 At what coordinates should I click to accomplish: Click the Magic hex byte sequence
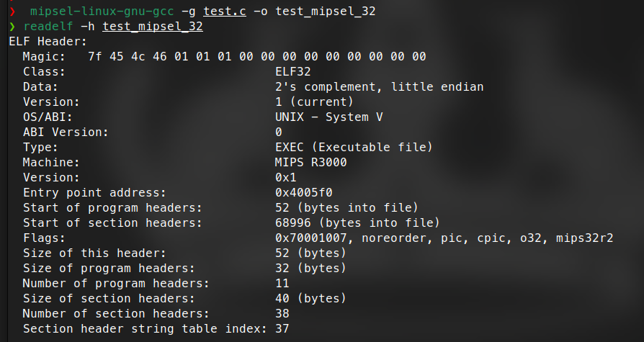(256, 57)
